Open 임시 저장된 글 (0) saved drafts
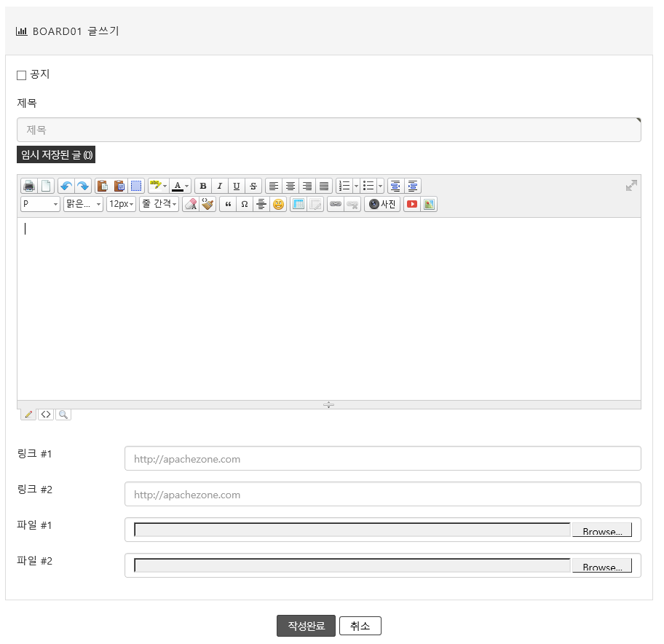 (x=56, y=154)
